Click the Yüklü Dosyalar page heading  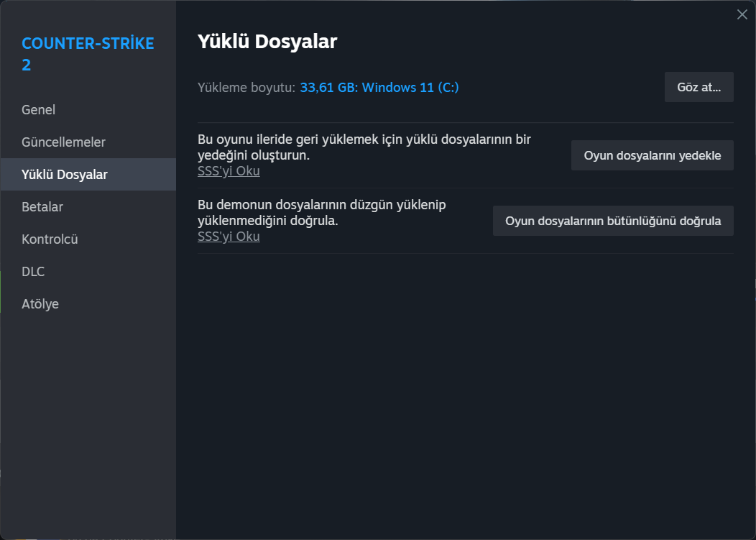coord(267,41)
